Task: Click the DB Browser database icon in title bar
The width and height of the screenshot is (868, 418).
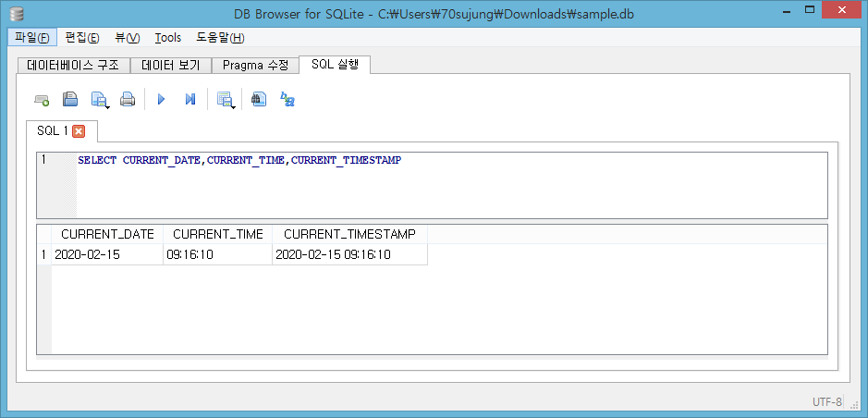Action: click(x=18, y=14)
